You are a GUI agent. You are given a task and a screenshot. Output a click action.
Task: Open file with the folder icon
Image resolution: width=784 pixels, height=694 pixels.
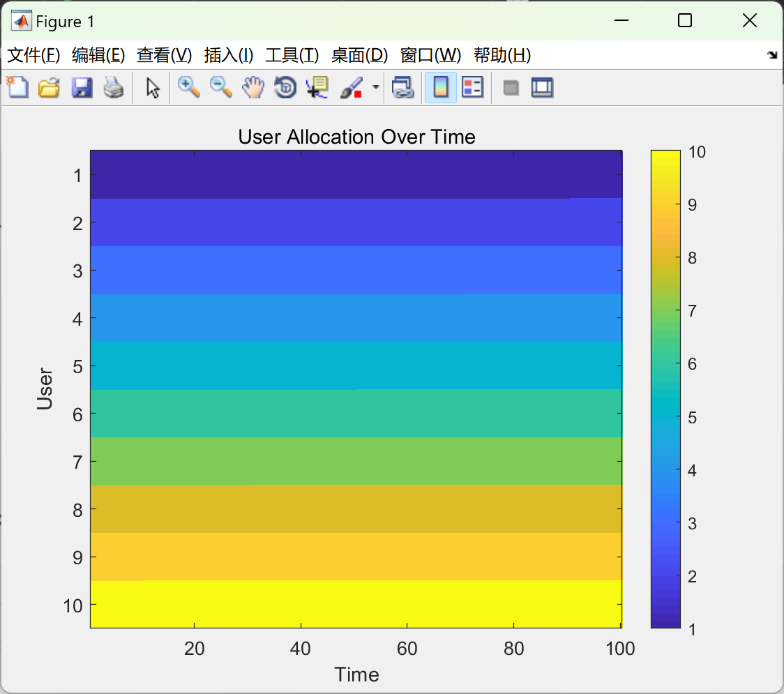coord(49,87)
